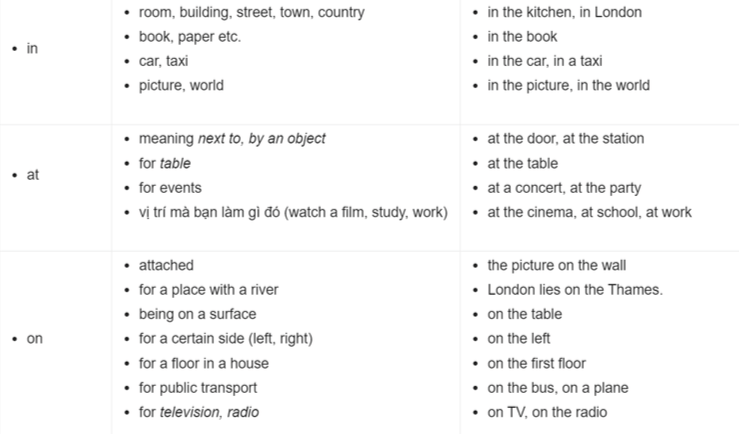Click the example "in the kitchen, in London"

tap(564, 13)
